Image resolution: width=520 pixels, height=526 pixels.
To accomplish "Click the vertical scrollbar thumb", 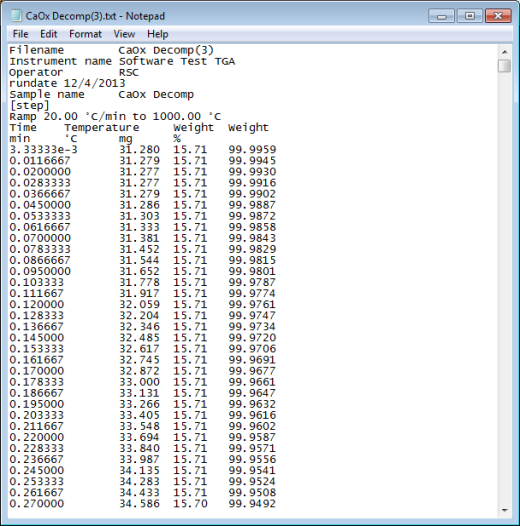I will coord(505,66).
